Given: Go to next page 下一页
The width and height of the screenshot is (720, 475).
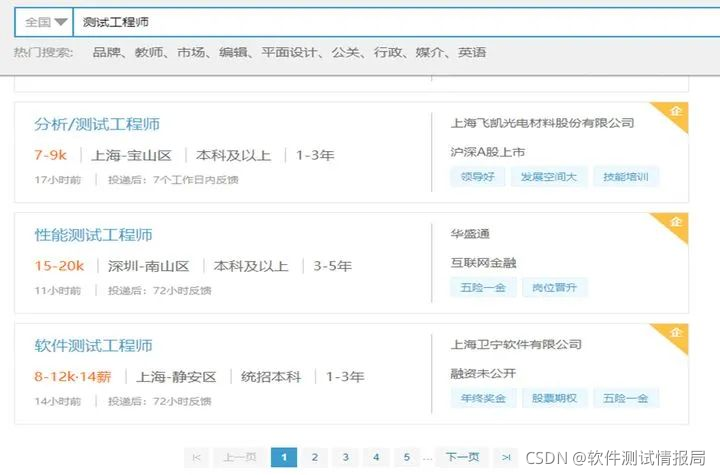Looking at the screenshot, I should coord(462,458).
